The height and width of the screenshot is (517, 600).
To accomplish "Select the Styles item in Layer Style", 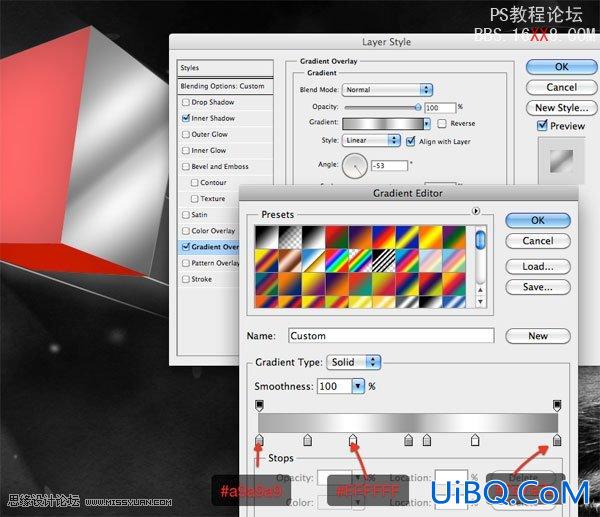I will pos(225,68).
